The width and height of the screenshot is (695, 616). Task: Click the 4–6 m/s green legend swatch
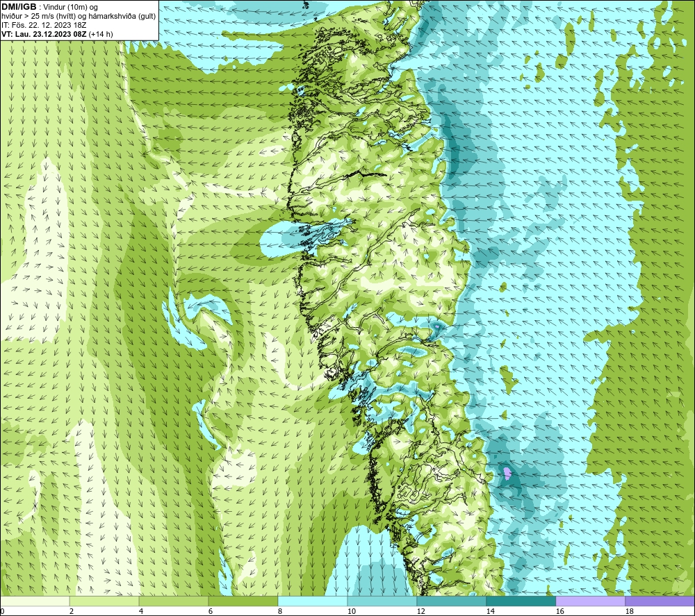174,601
